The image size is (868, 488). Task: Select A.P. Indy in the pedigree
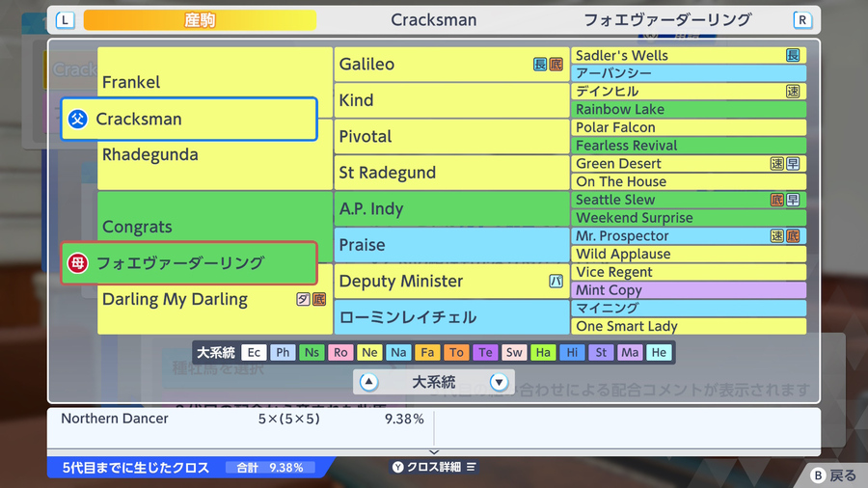451,208
